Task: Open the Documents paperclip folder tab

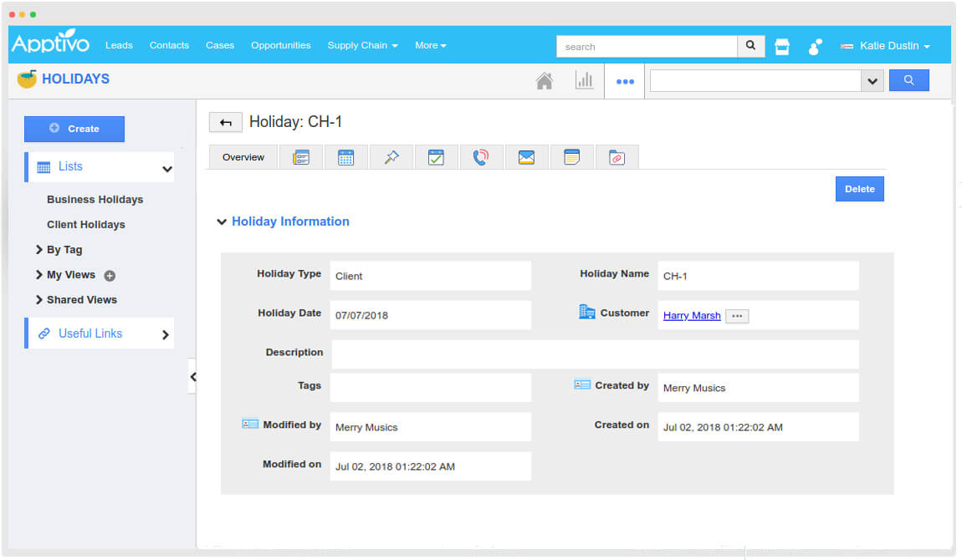Action: 617,157
